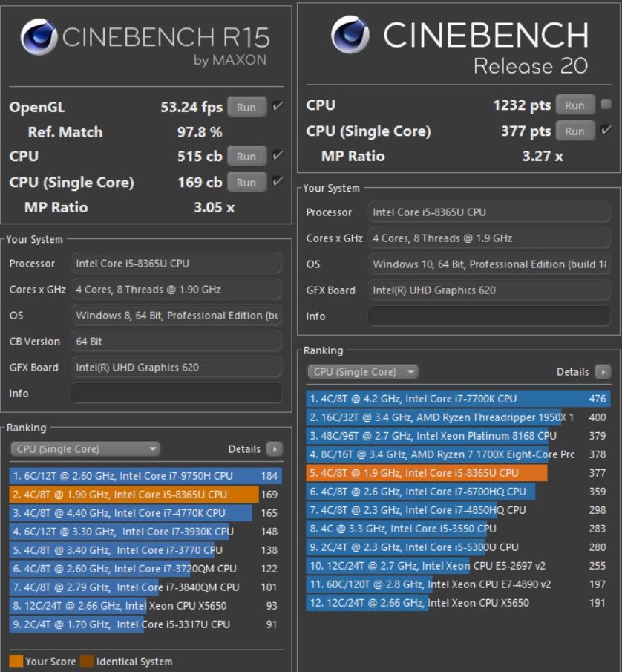Image resolution: width=622 pixels, height=672 pixels.
Task: Click the R15 Processor field Intel Core i5-8365U
Action: click(177, 263)
